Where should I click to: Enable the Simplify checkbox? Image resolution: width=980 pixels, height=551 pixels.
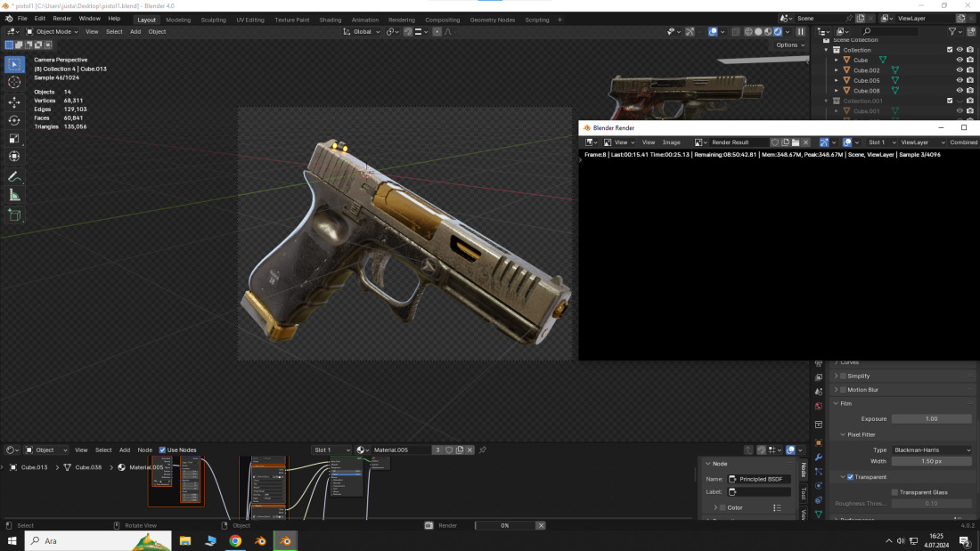843,376
